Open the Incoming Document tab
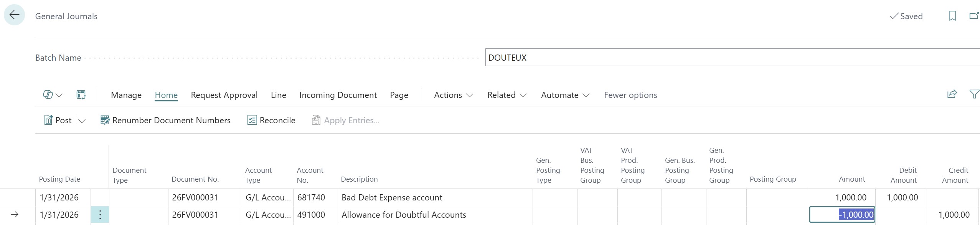 click(338, 95)
